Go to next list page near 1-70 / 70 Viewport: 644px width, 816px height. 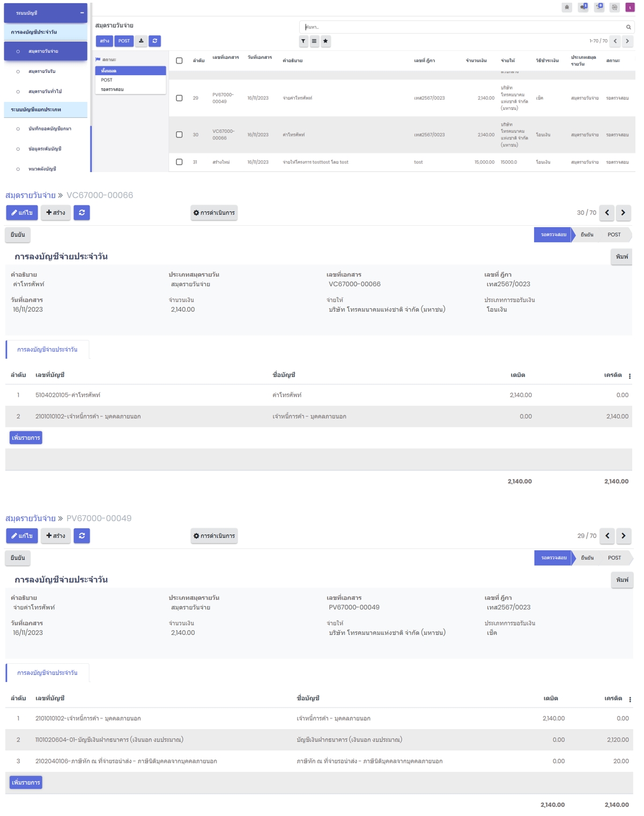pos(627,41)
